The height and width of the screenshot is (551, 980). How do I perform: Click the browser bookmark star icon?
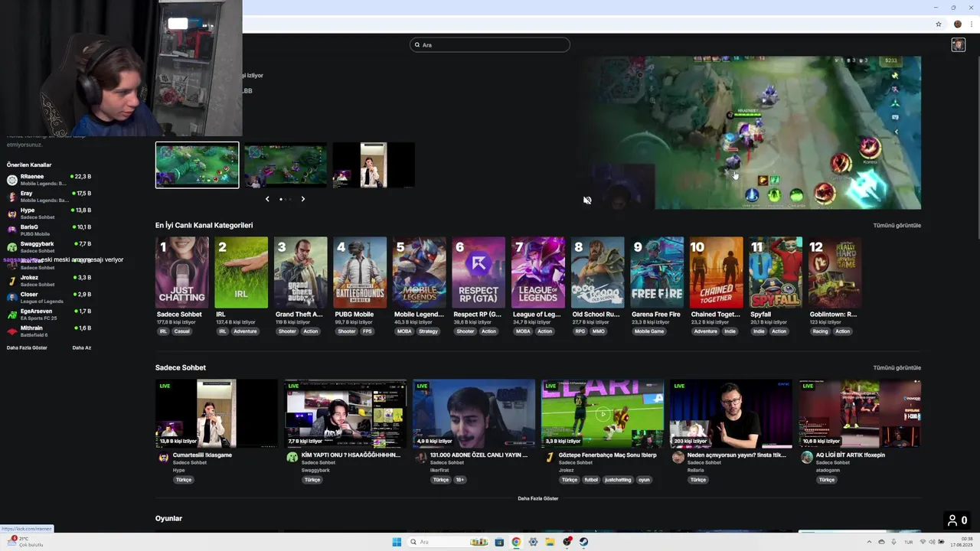[x=939, y=24]
